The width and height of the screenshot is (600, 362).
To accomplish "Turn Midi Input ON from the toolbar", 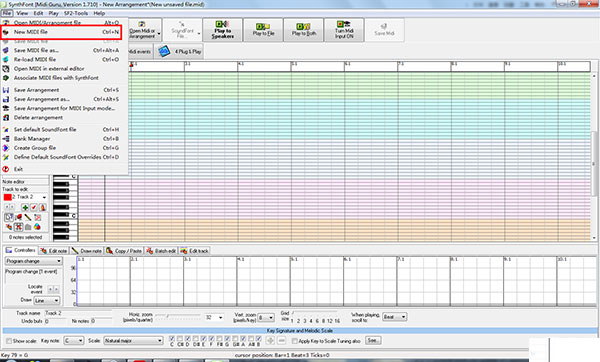I will [344, 30].
